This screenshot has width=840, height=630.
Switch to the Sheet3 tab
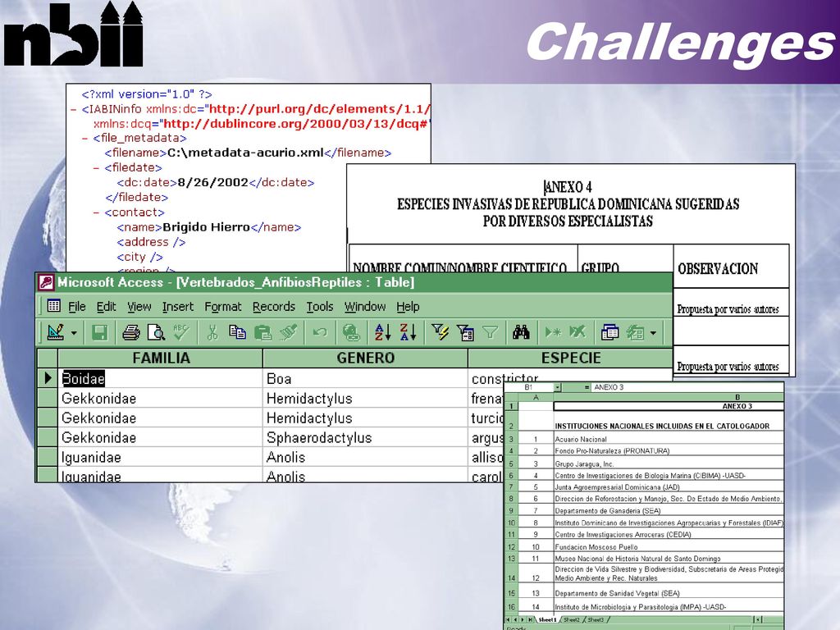point(596,620)
